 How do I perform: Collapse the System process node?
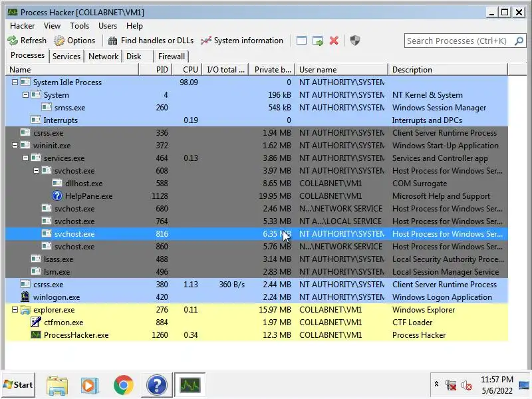tap(25, 95)
